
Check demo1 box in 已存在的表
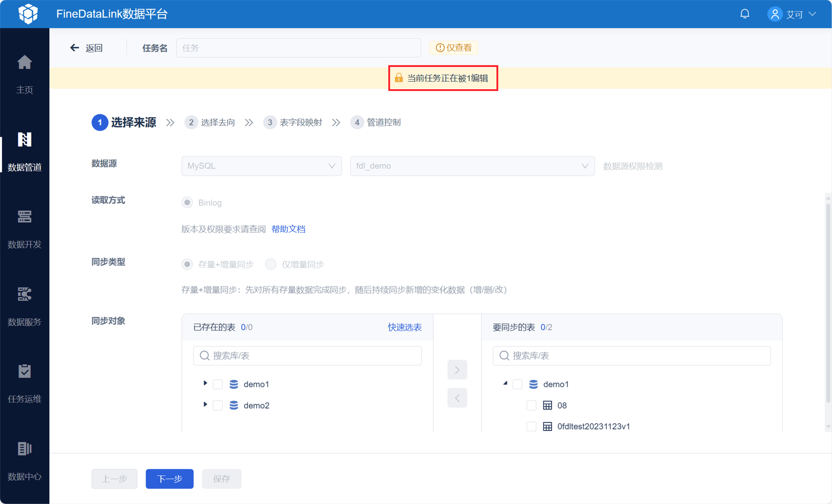pyautogui.click(x=218, y=384)
